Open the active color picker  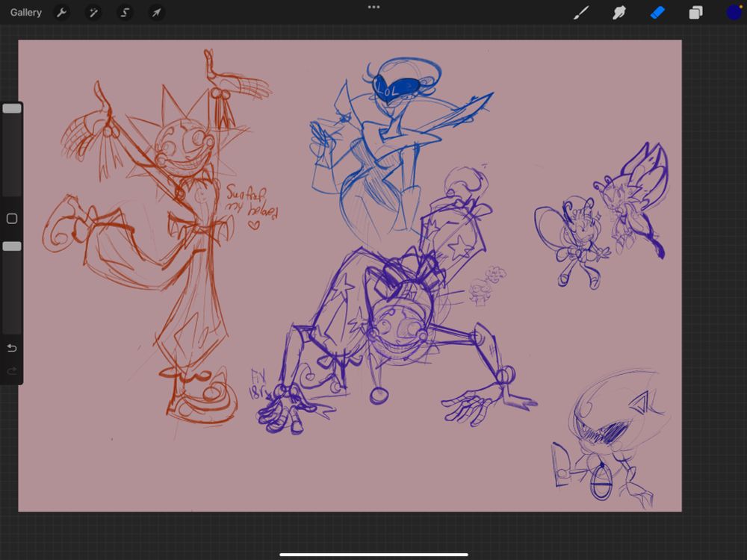pyautogui.click(x=734, y=13)
